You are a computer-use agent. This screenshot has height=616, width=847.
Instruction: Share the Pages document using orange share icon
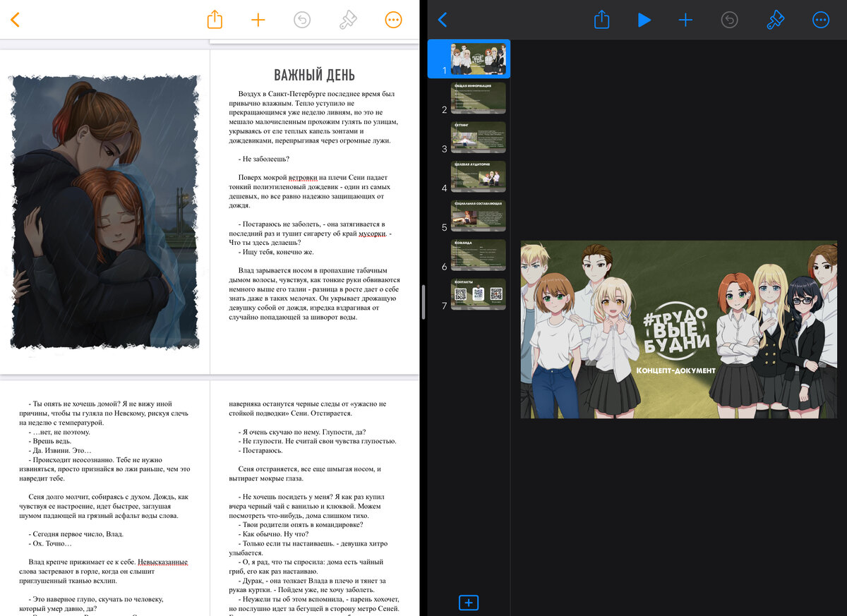click(215, 19)
